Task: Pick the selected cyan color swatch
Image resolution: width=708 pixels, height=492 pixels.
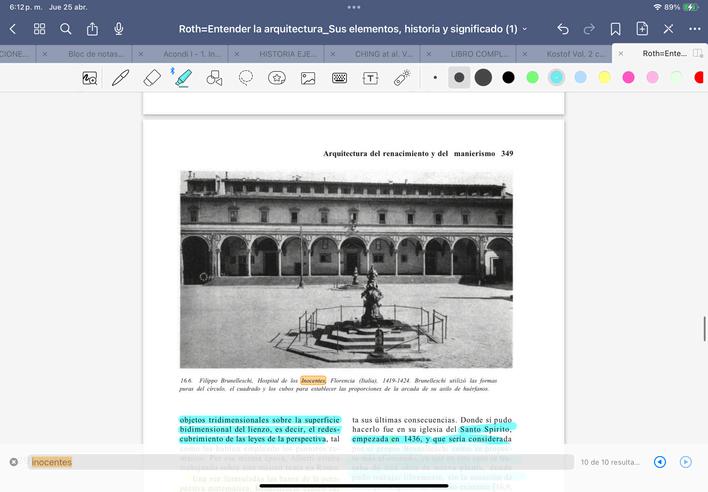Action: coord(556,78)
